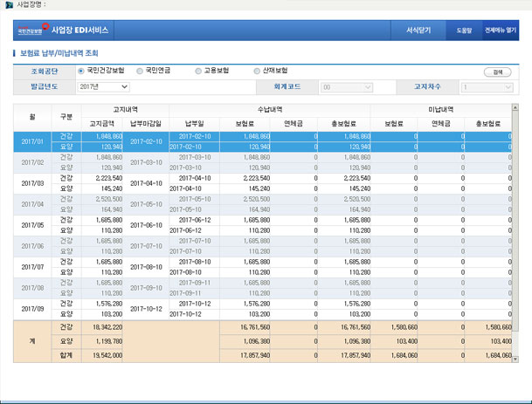Click the 1,576,280 고지금액 cell
This screenshot has width=532, height=404.
[102, 304]
